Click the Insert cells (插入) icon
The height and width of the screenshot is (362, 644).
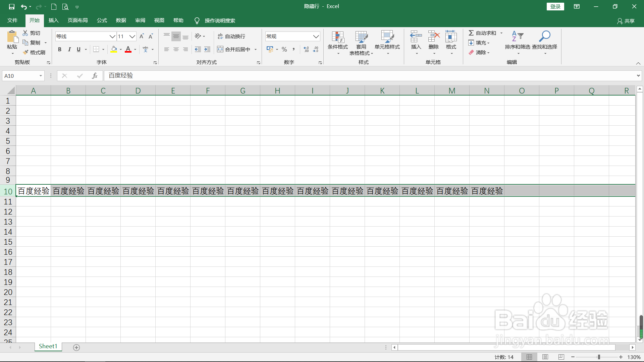[416, 36]
